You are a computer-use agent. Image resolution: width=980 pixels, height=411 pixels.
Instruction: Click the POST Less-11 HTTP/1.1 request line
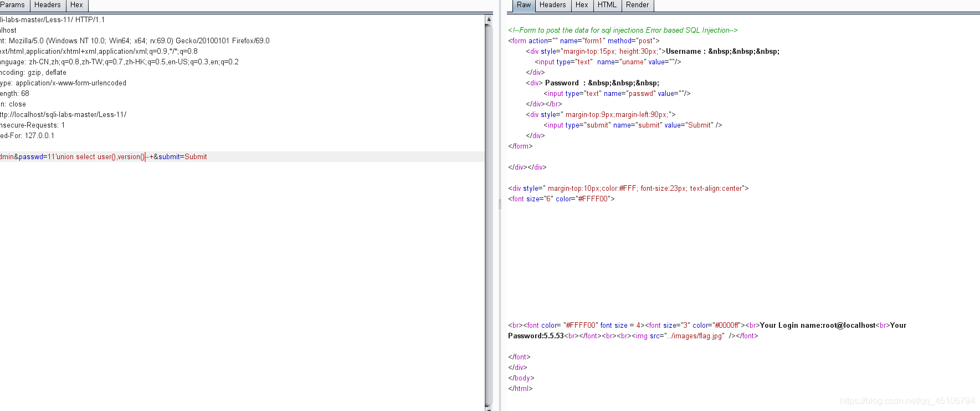tap(53, 20)
